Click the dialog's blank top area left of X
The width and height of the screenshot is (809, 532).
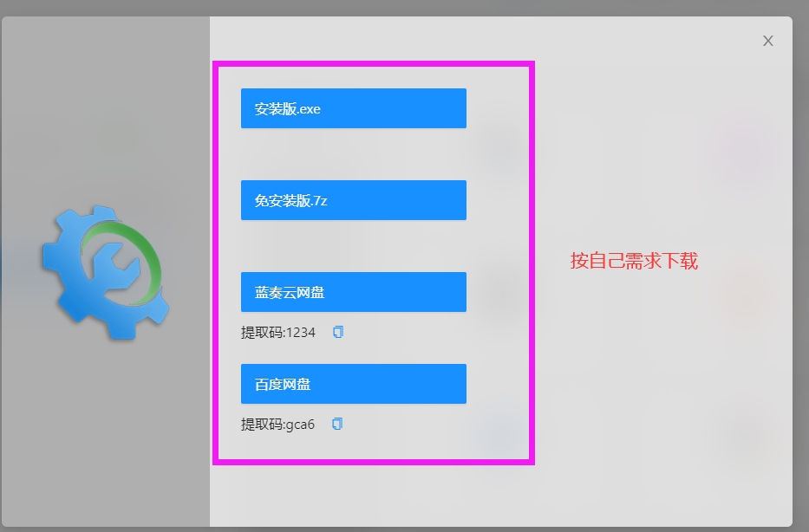pos(520,39)
